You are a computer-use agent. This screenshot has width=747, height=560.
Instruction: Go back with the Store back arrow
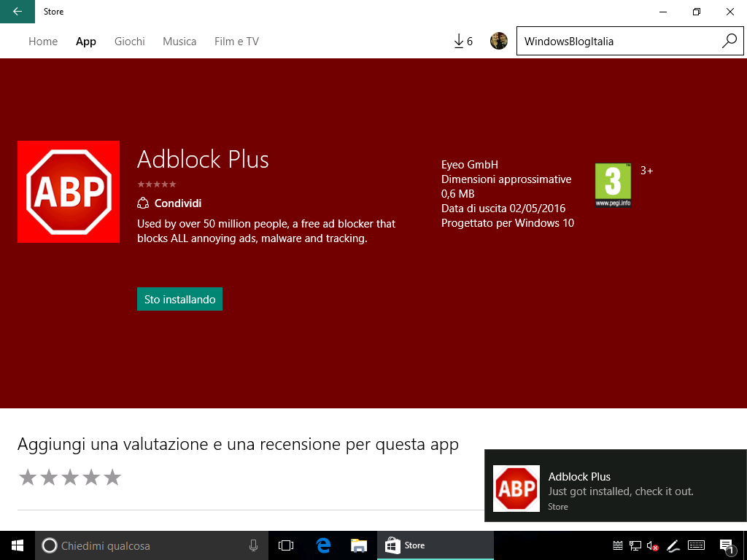click(x=18, y=12)
